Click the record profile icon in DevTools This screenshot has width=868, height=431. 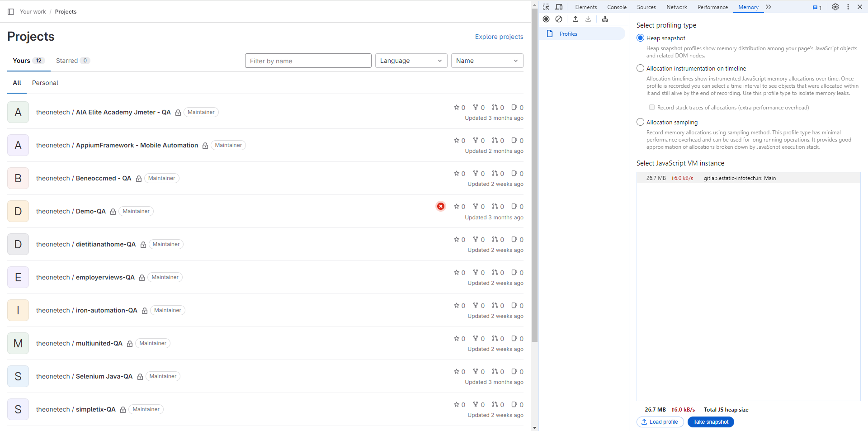(546, 19)
